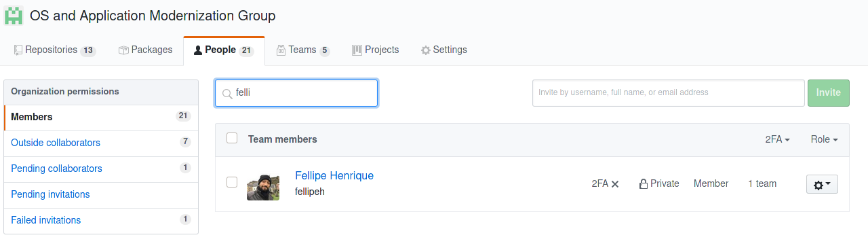Check the select-all Team members checkbox
This screenshot has width=868, height=248.
(x=232, y=138)
